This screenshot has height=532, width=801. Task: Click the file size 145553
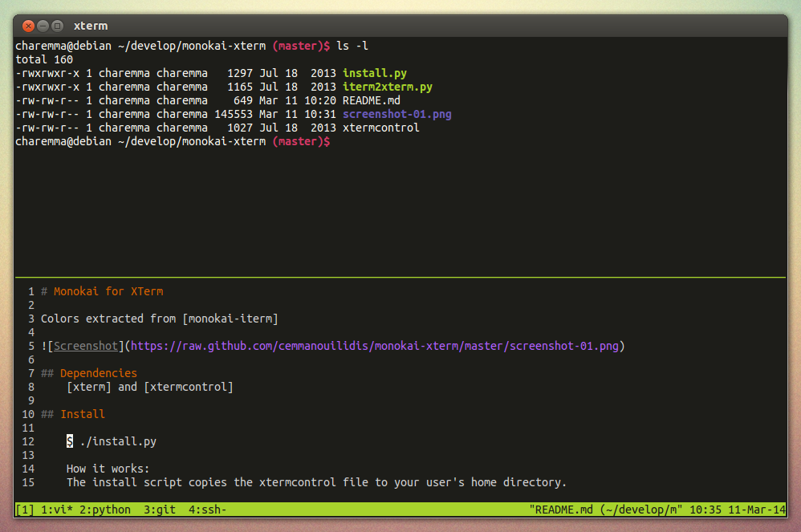point(234,115)
